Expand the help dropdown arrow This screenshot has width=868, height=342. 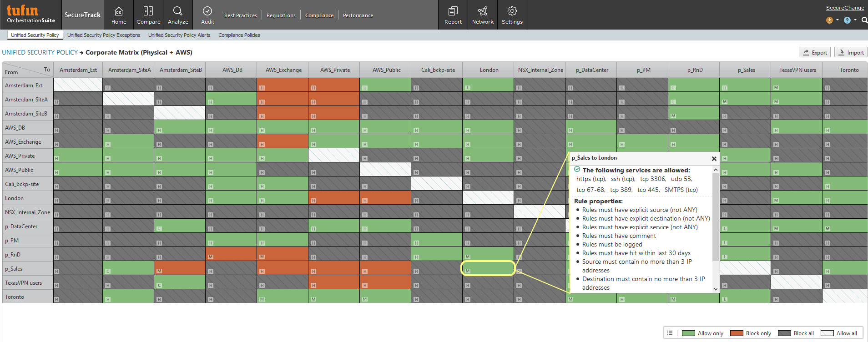855,20
